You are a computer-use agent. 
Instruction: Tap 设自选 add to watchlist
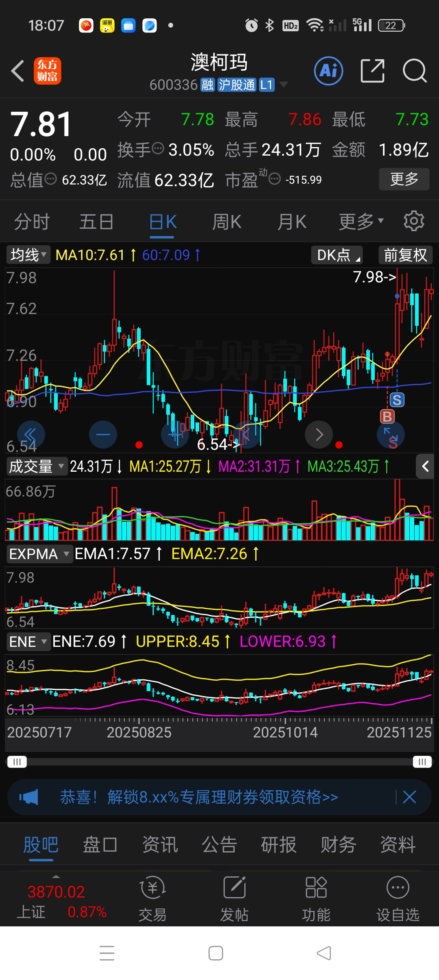(398, 899)
